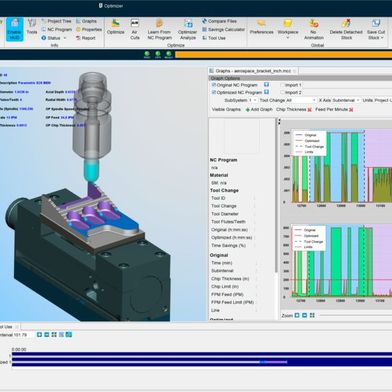Image resolution: width=392 pixels, height=392 pixels.
Task: Open the Report option
Action: click(x=86, y=38)
